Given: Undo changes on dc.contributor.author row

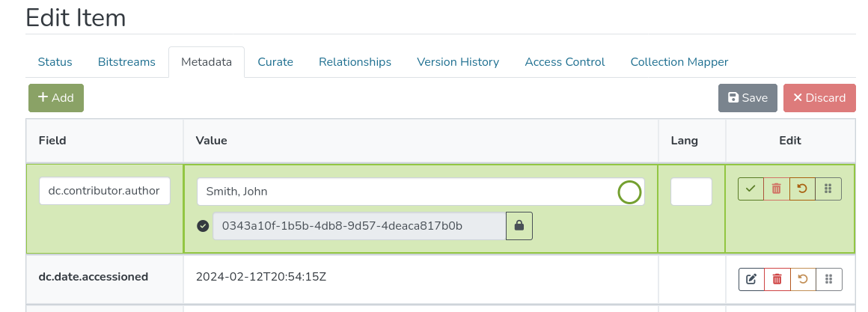Looking at the screenshot, I should 802,189.
